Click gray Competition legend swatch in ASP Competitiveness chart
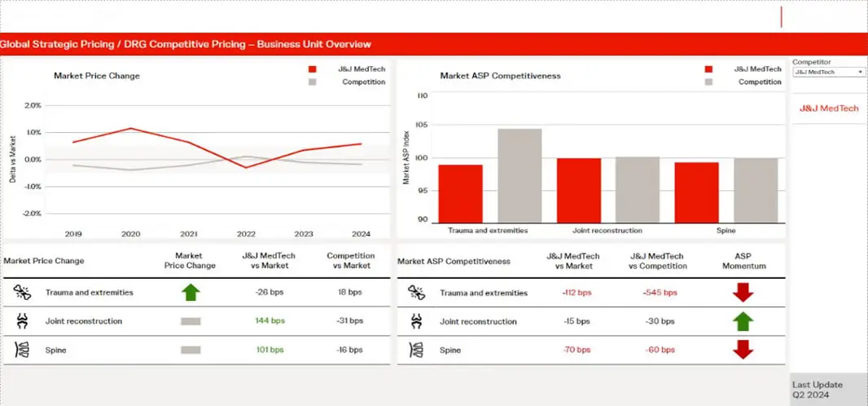This screenshot has height=406, width=868. point(708,82)
